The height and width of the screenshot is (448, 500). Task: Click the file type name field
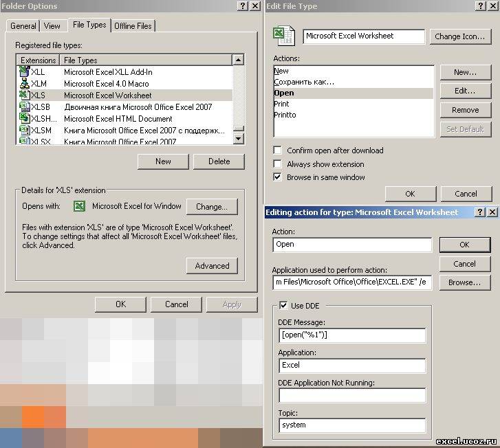tap(364, 36)
